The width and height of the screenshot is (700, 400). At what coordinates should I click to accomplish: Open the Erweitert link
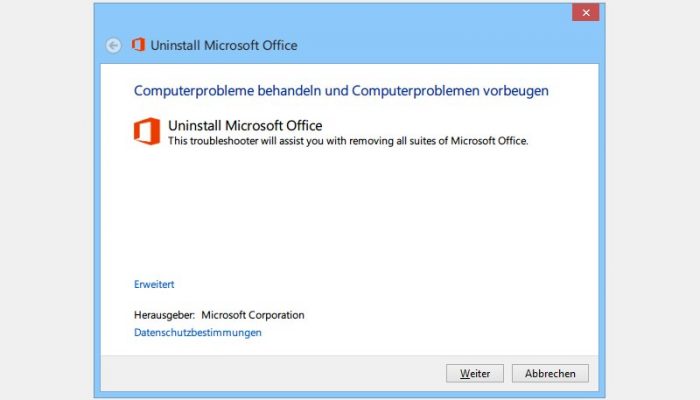154,284
